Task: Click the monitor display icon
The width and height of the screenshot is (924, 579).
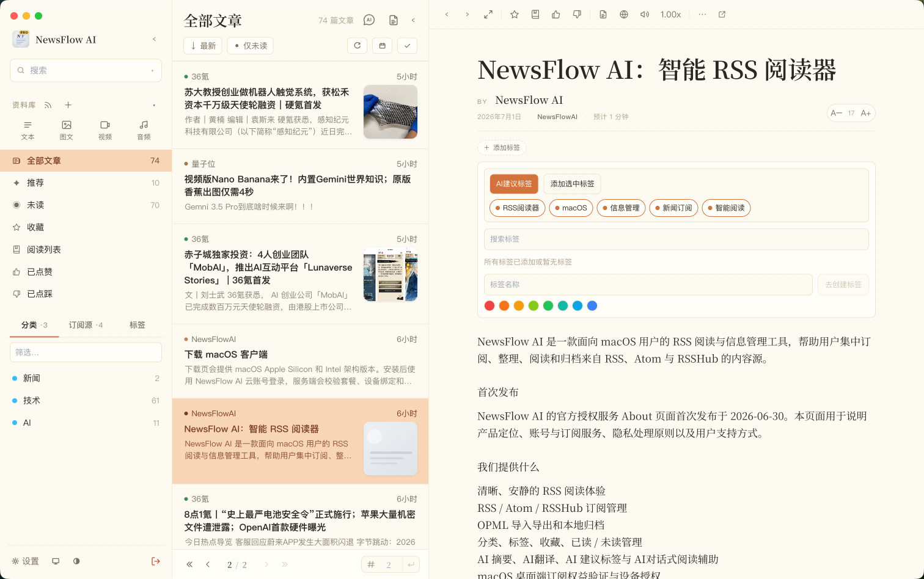Action: coord(56,561)
